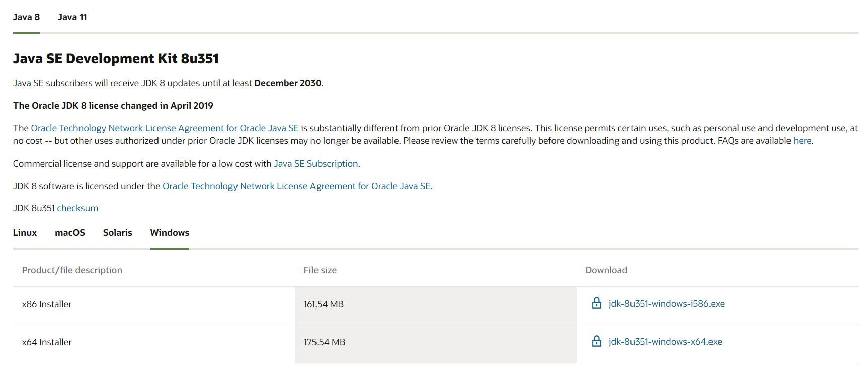Viewport: 868px width, 374px height.
Task: Open the FAQs 'here' link
Action: click(x=802, y=141)
